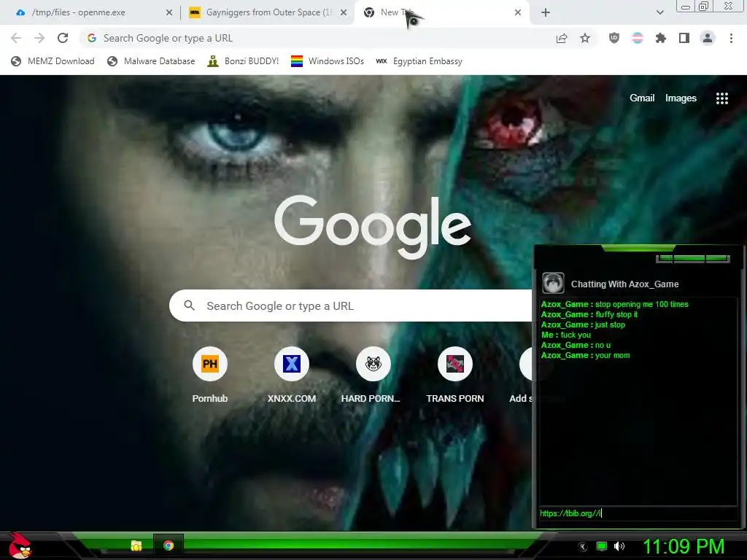Focus the Google search box on page
The image size is (747, 560).
click(351, 306)
